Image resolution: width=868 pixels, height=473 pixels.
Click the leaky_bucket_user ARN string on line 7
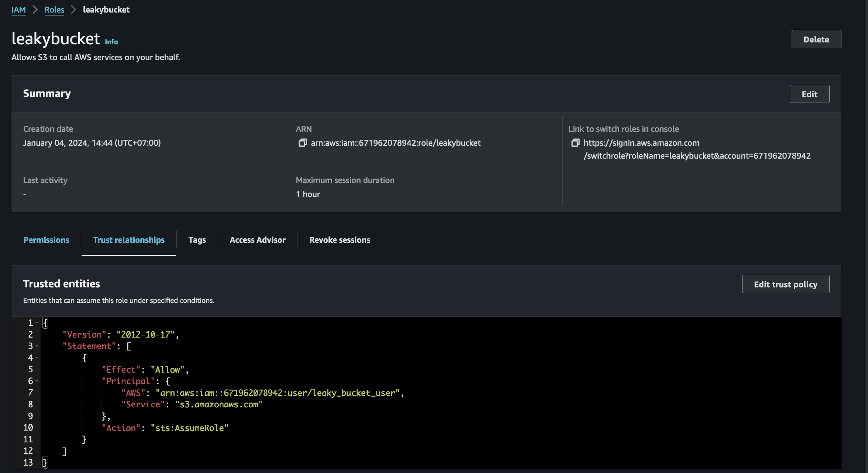278,393
